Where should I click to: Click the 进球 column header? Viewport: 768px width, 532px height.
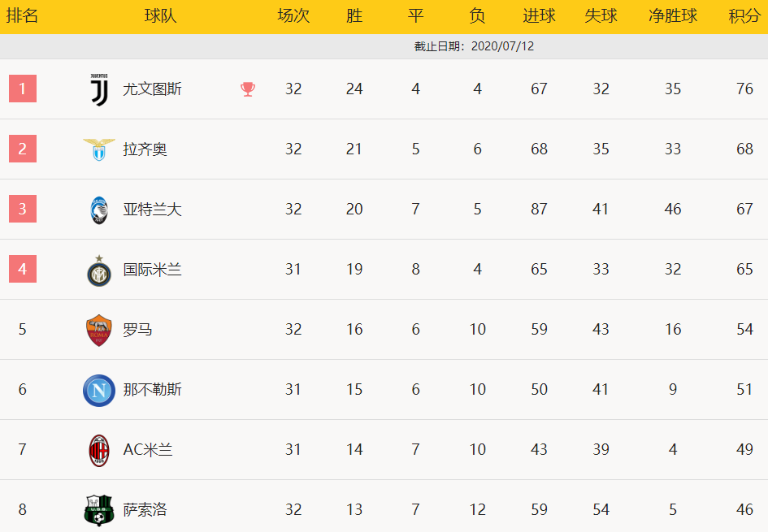540,16
